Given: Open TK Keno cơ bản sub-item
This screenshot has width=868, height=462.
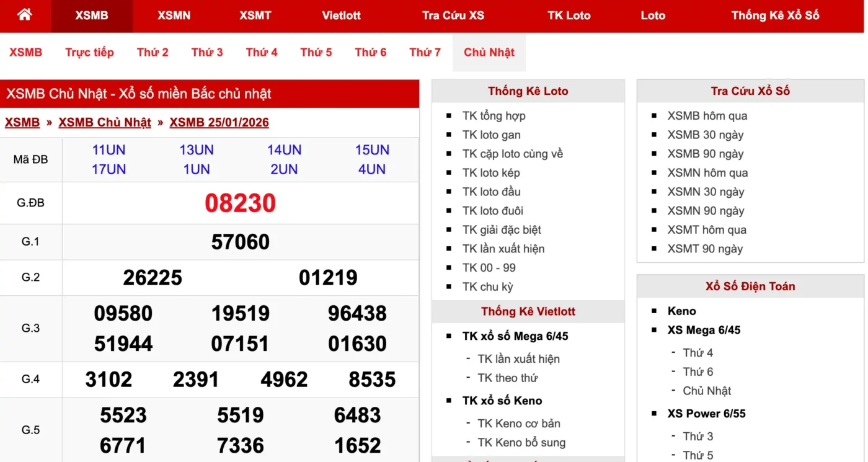Looking at the screenshot, I should coord(518,424).
